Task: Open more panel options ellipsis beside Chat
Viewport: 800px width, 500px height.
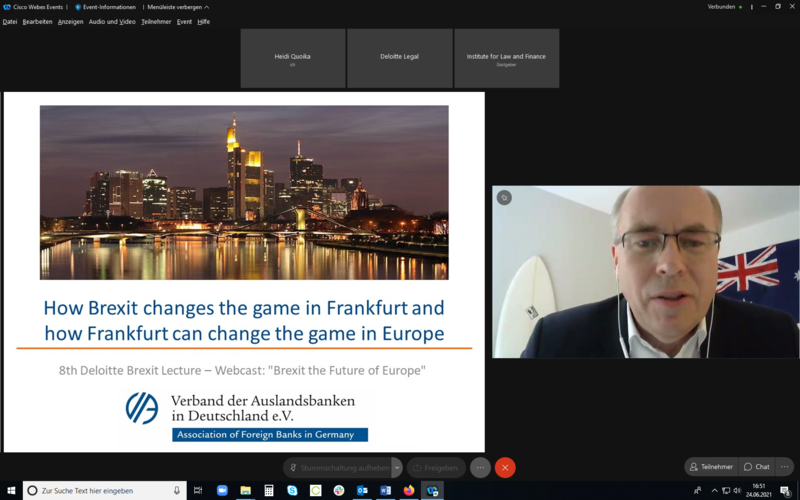Action: pos(785,467)
